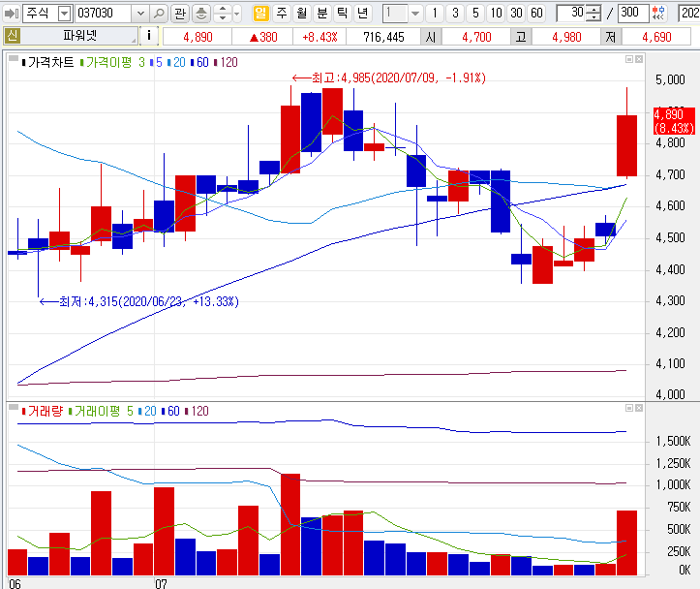Click the ▲380 price change cell
This screenshot has width=700, height=589.
(263, 37)
